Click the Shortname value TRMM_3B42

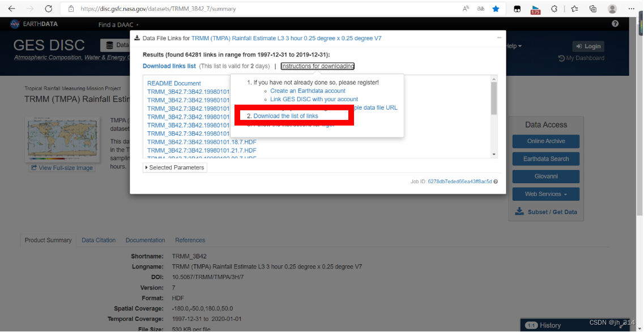coord(189,256)
